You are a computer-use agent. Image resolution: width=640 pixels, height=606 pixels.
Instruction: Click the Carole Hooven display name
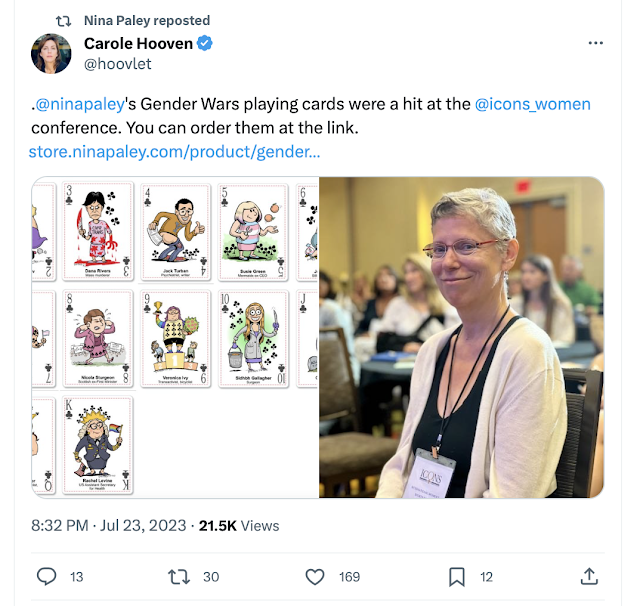click(x=138, y=43)
